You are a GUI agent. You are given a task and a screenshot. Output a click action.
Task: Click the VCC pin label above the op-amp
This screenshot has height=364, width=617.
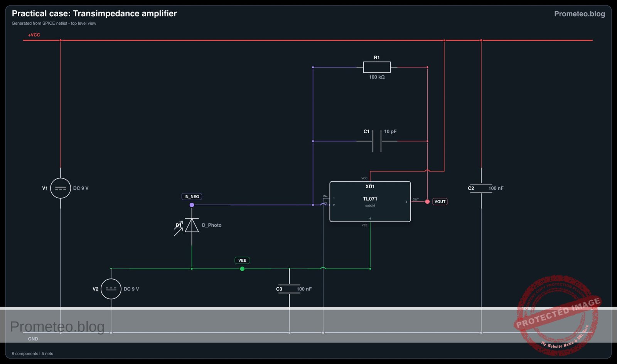tap(364, 178)
